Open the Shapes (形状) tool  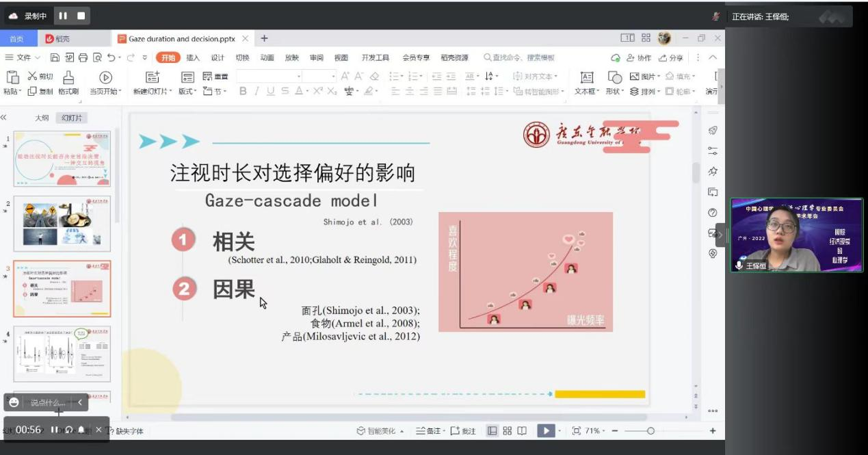pyautogui.click(x=615, y=78)
